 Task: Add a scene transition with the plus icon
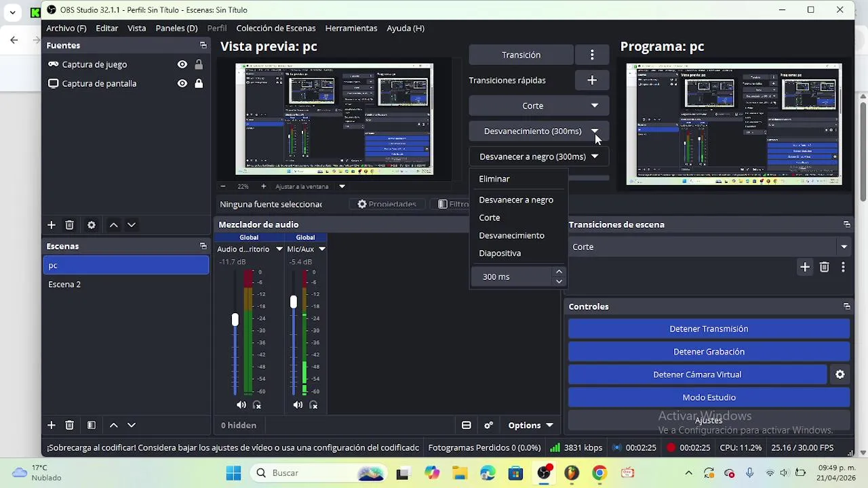805,267
